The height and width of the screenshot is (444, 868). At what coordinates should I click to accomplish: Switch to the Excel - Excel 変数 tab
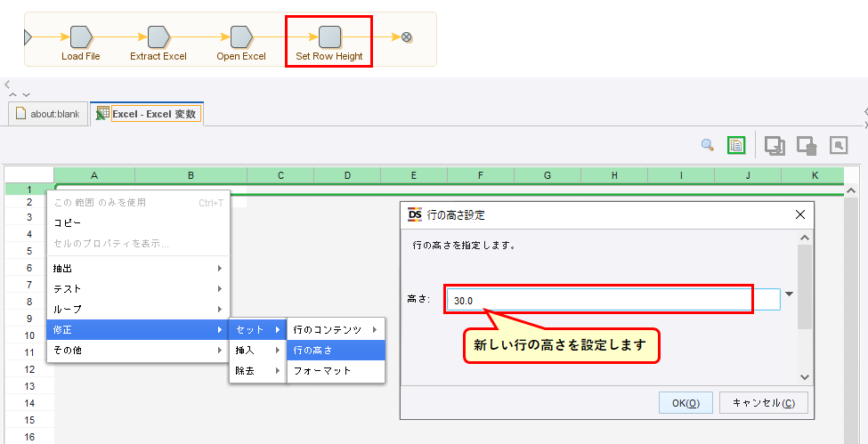[x=147, y=114]
